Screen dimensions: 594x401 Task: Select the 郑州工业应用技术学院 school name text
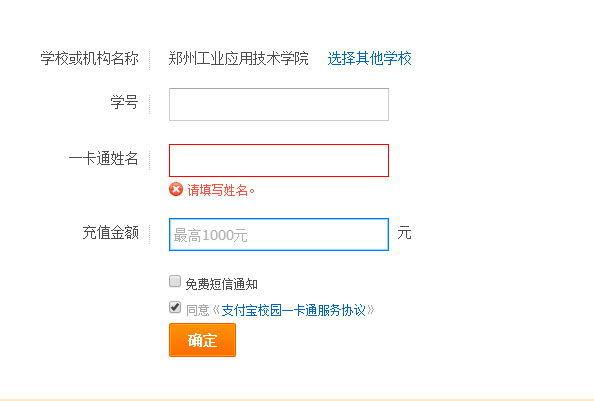pyautogui.click(x=238, y=59)
